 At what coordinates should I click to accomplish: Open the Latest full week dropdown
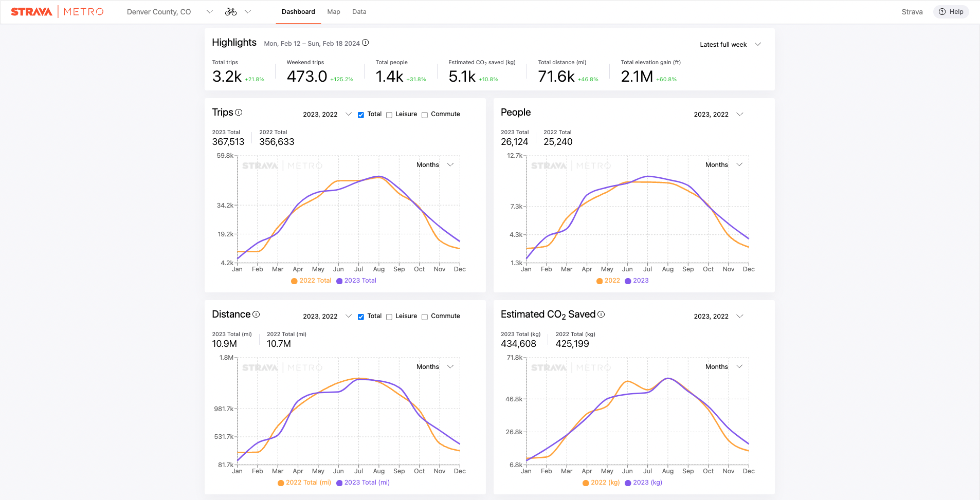coord(730,44)
